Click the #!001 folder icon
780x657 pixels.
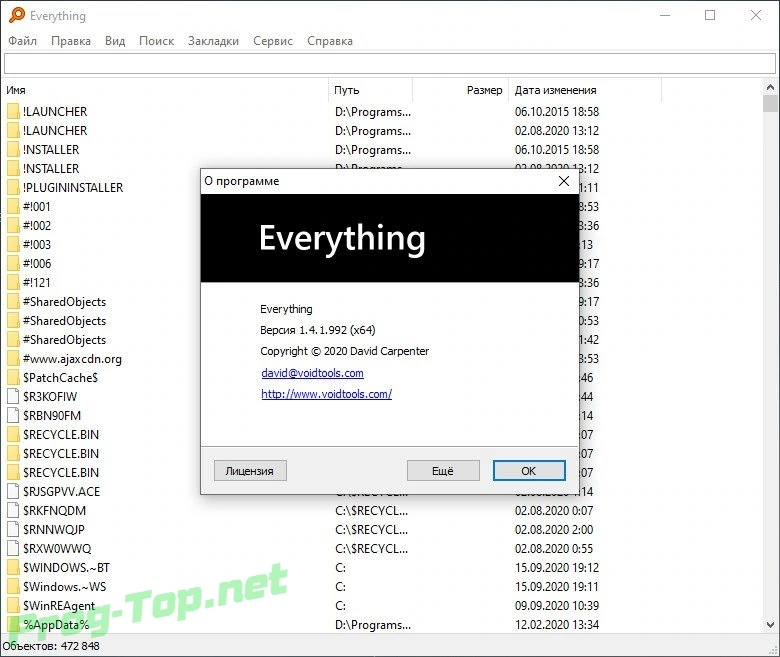[x=13, y=206]
